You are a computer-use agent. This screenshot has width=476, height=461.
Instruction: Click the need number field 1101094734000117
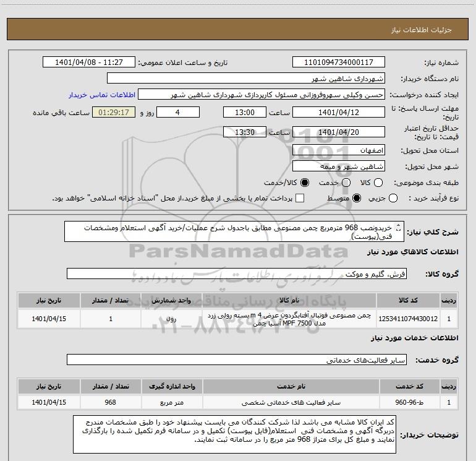[x=339, y=62]
